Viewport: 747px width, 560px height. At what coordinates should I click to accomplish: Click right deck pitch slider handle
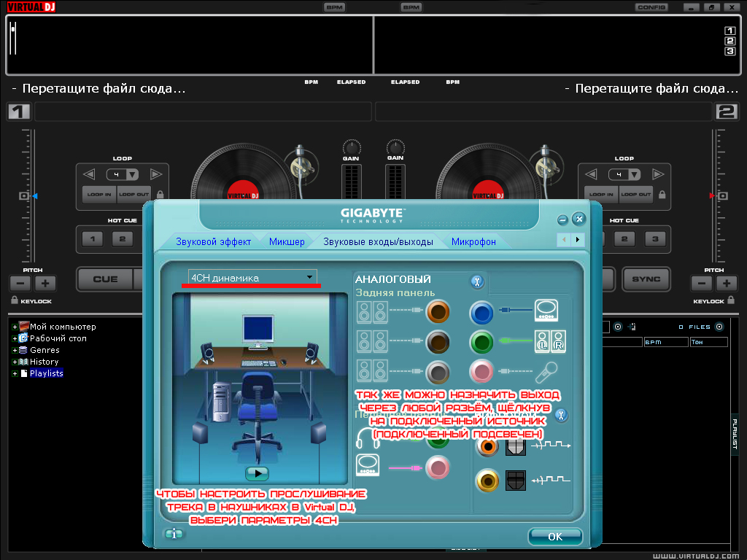[723, 195]
